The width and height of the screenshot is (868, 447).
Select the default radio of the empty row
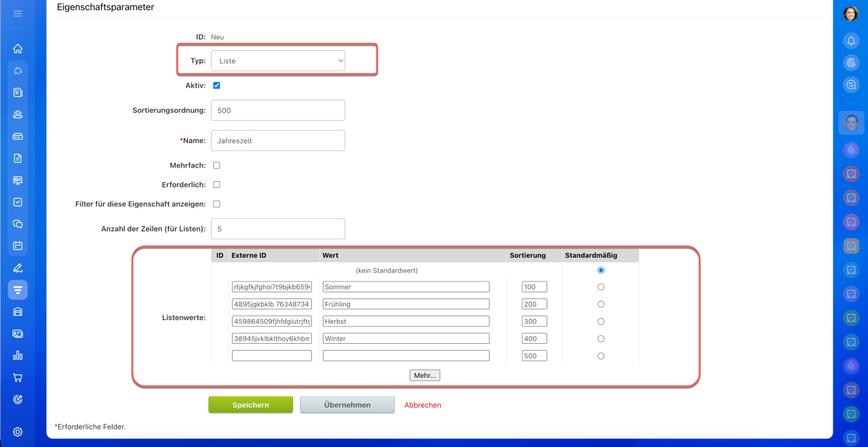coord(601,355)
